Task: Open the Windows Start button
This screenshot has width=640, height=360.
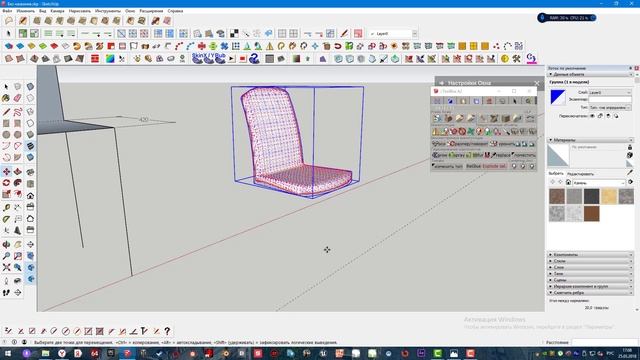Action: 8,353
